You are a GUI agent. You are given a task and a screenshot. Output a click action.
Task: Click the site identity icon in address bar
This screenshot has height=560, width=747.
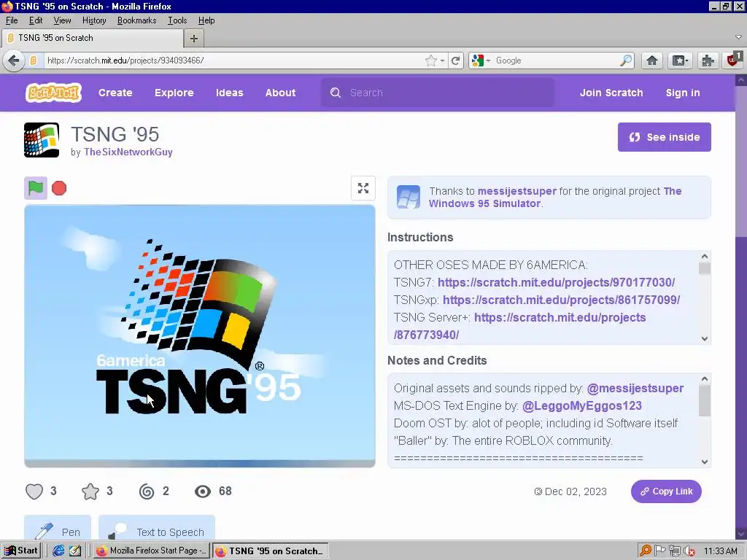tap(34, 61)
